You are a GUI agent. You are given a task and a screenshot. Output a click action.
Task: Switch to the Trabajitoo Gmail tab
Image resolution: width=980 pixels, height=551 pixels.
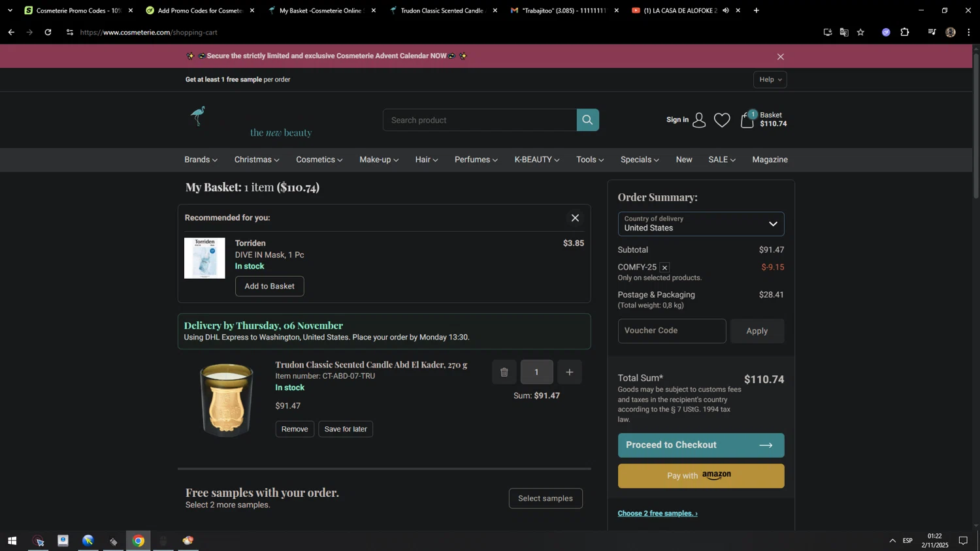pos(564,10)
